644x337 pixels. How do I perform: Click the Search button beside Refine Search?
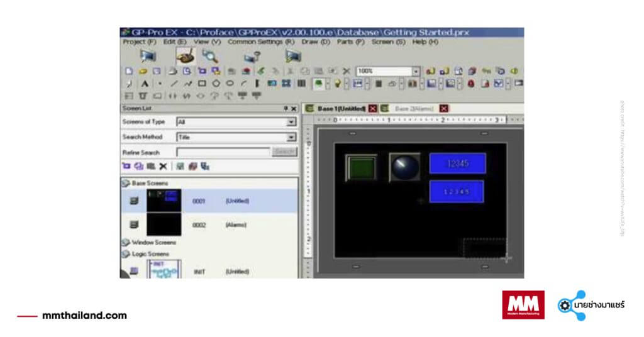(x=284, y=152)
